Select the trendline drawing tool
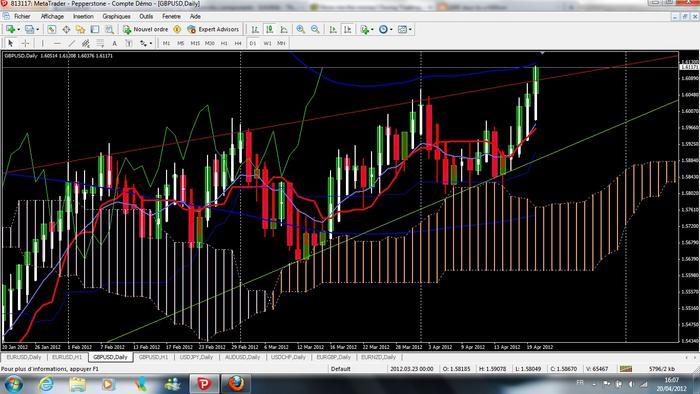700x394 pixels. 71,43
